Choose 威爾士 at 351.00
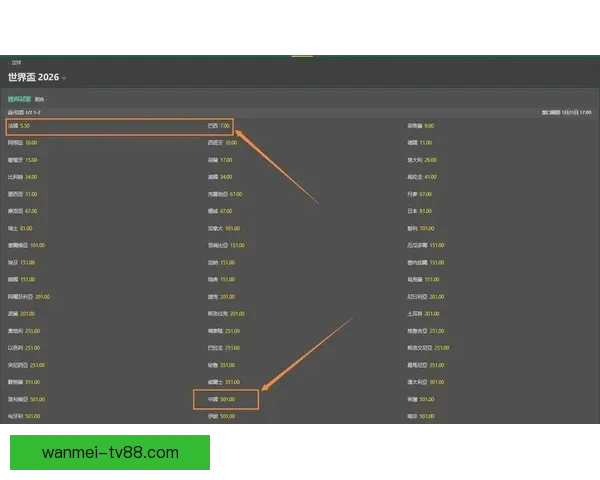Viewport: 600px width, 480px height. pos(224,382)
